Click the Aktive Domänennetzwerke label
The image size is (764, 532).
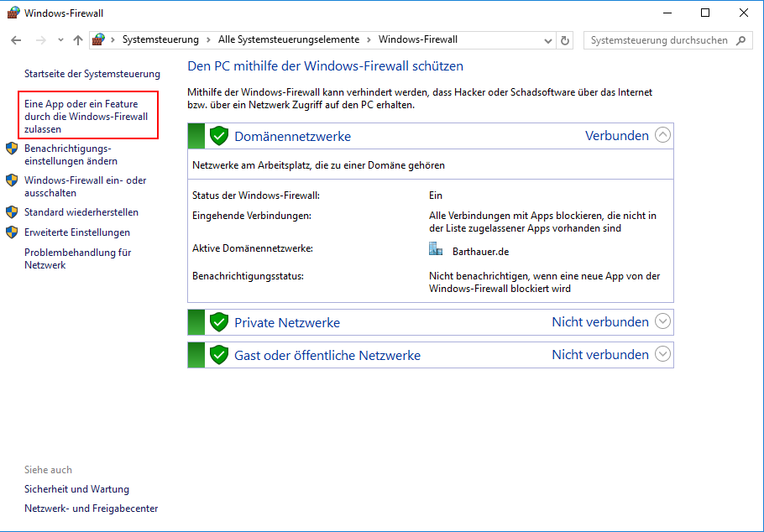(x=253, y=248)
